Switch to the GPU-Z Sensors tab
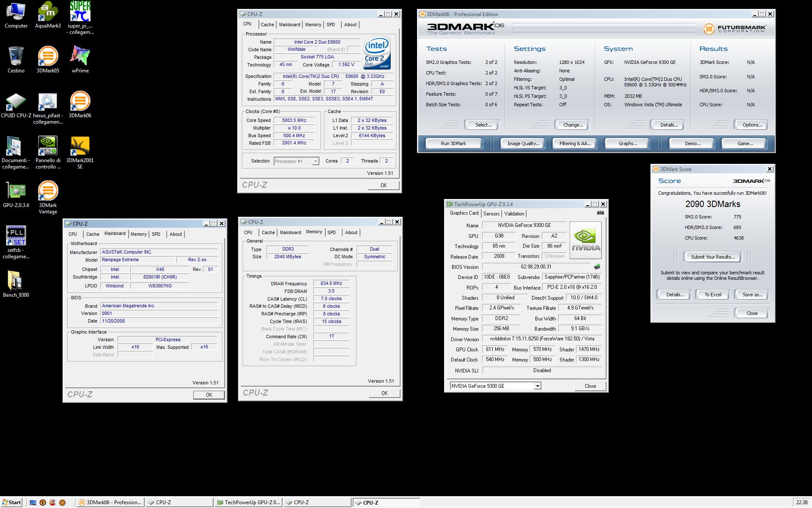Image resolution: width=812 pixels, height=508 pixels. [x=491, y=214]
